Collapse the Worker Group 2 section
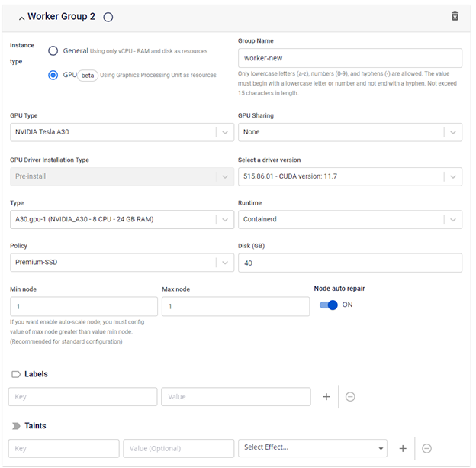Viewport: 476px width, 468px height. pyautogui.click(x=21, y=18)
